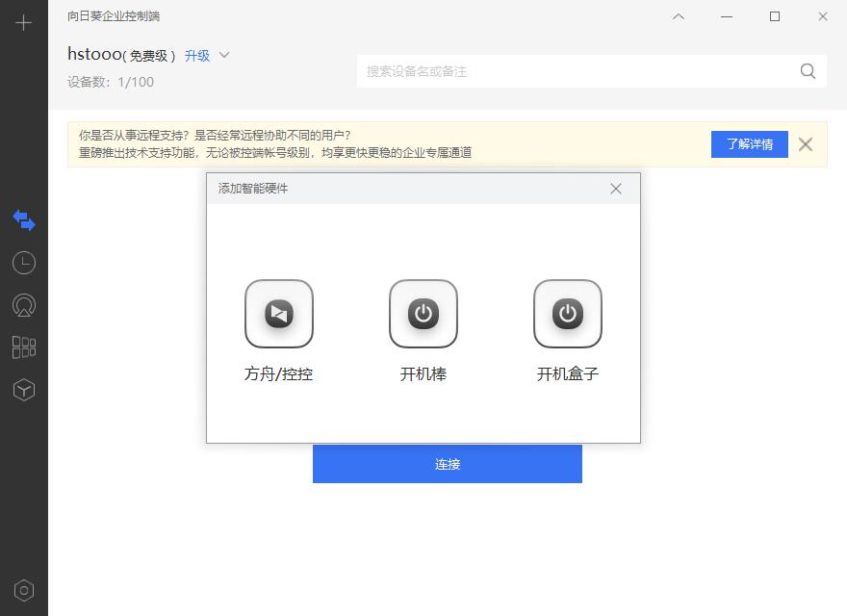
Task: Open the settings icon at sidebar bottom
Action: 23,590
